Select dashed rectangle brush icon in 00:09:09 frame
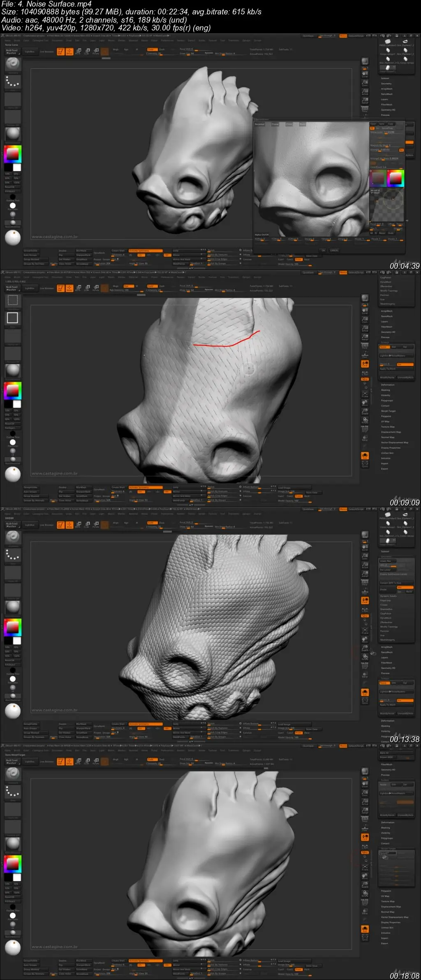Screen dimensions: 421x980 click(x=13, y=300)
